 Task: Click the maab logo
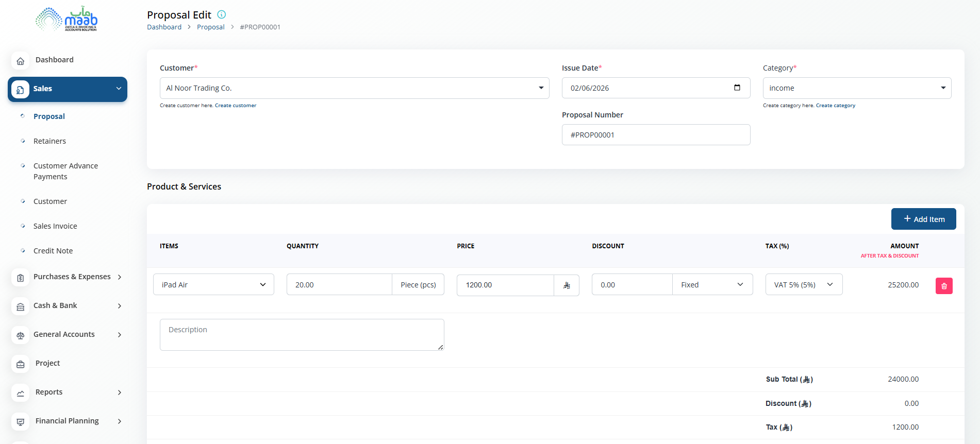[x=67, y=20]
